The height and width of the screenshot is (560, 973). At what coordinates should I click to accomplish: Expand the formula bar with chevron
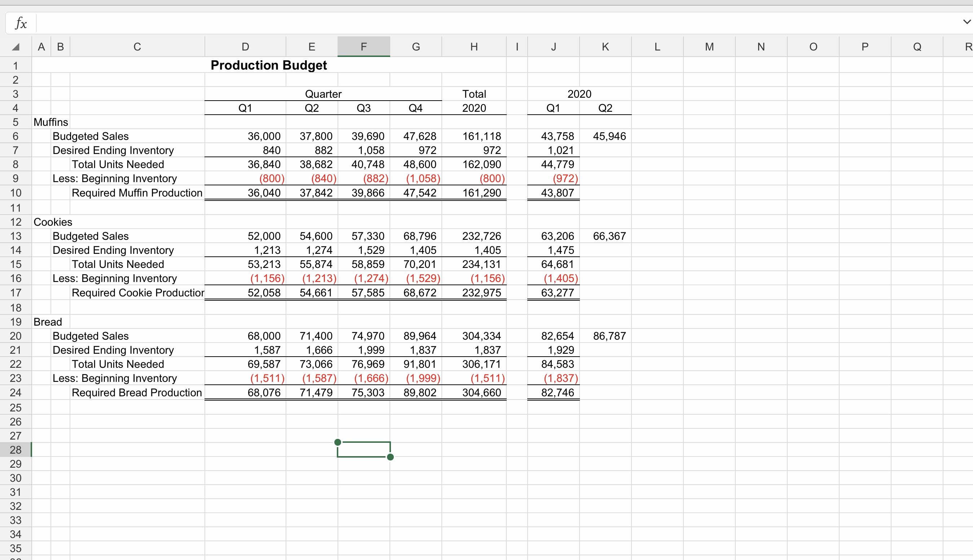[967, 22]
